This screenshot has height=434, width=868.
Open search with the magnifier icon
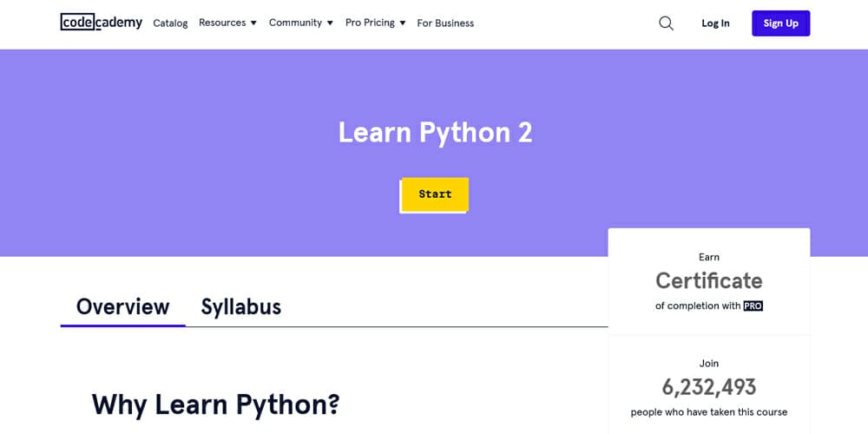pos(666,23)
